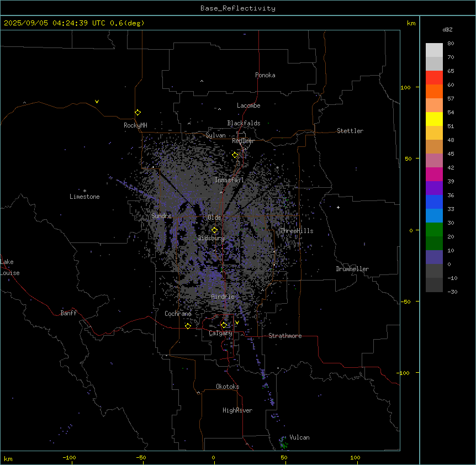
Task: Select the orange 60 dBZ legend swatch
Action: pos(434,91)
